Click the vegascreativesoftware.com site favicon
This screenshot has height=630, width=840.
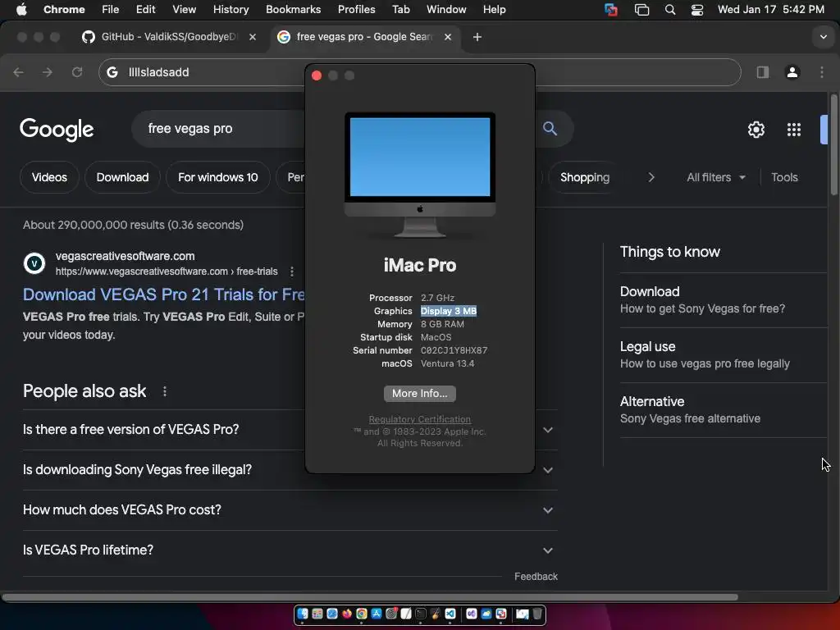pyautogui.click(x=34, y=263)
